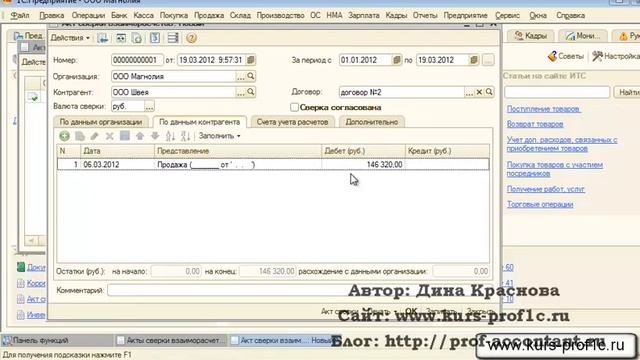Click Дата column header
The image size is (640, 360).
117,151
